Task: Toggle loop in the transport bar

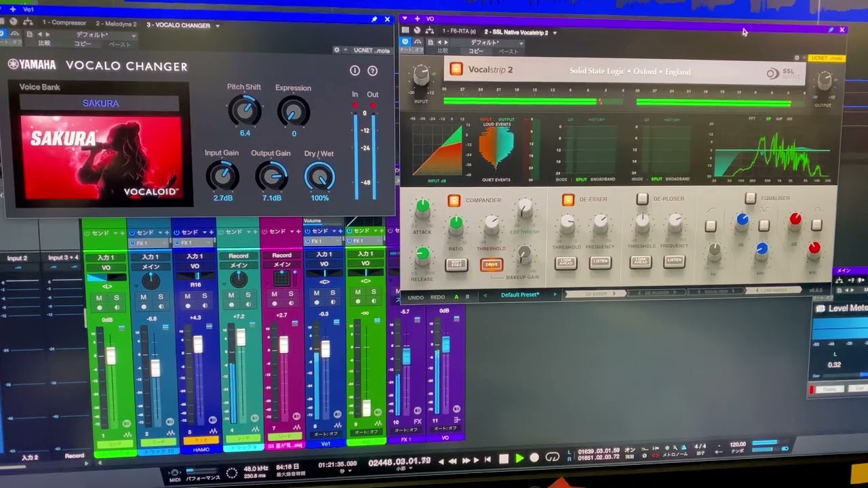Action: click(553, 457)
